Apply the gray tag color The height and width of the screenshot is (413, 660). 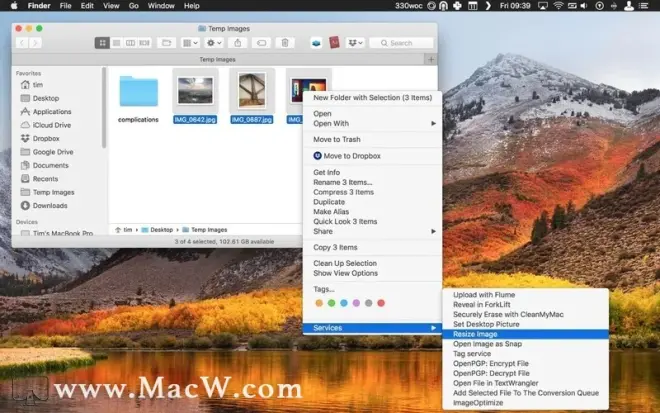tap(369, 303)
